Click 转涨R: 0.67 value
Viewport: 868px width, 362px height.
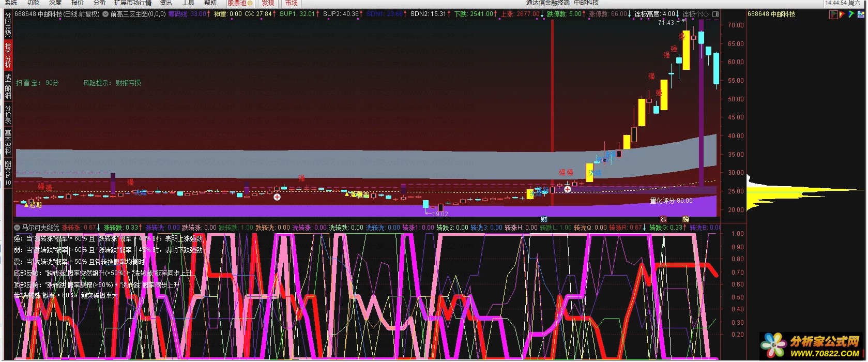(626, 228)
